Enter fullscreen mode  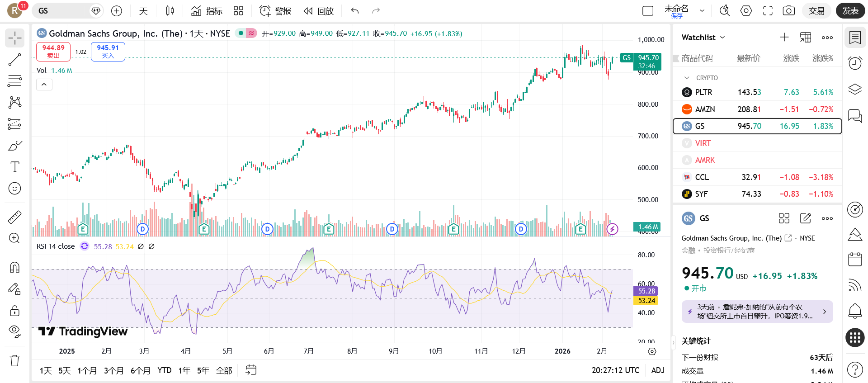point(768,11)
